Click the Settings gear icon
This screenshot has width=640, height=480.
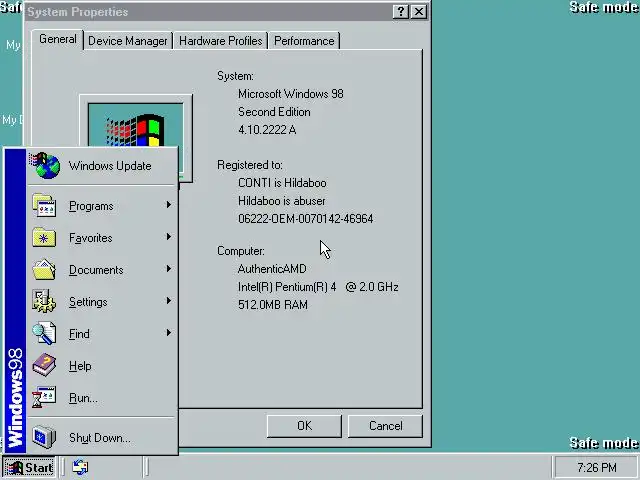(44, 301)
